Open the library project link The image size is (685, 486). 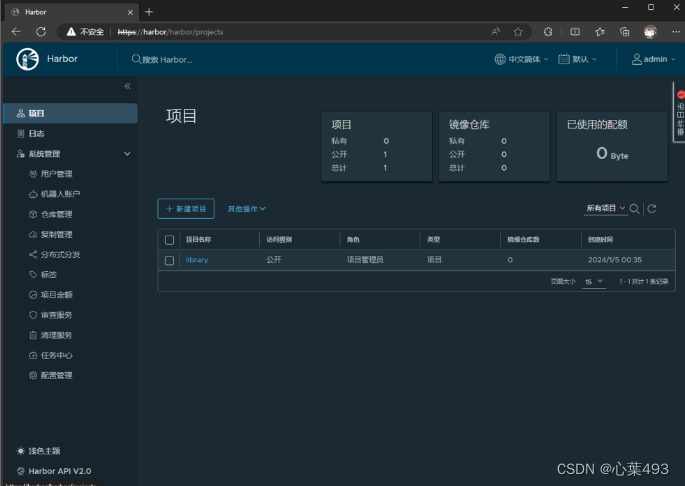[x=197, y=260]
